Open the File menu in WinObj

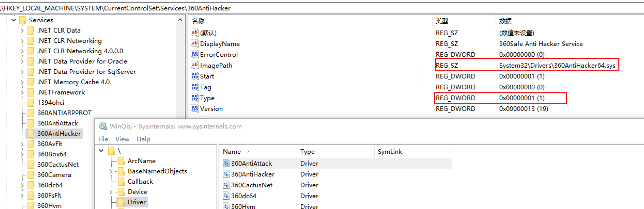[x=103, y=139]
